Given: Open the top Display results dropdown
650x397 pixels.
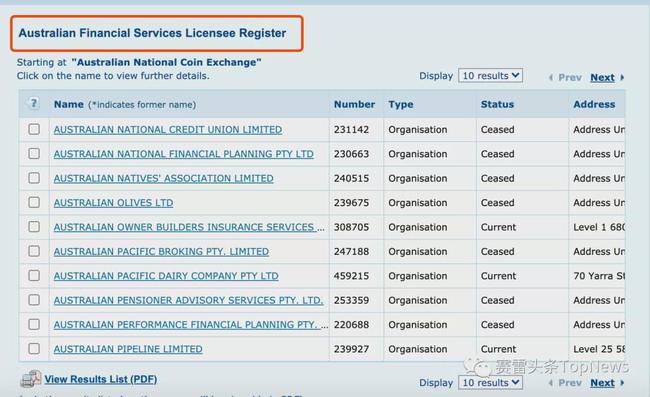Looking at the screenshot, I should coord(490,75).
